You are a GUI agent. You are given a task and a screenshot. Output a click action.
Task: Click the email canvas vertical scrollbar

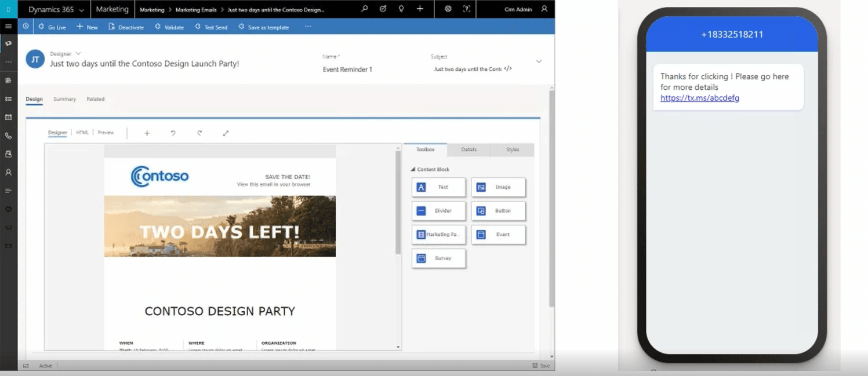click(398, 202)
